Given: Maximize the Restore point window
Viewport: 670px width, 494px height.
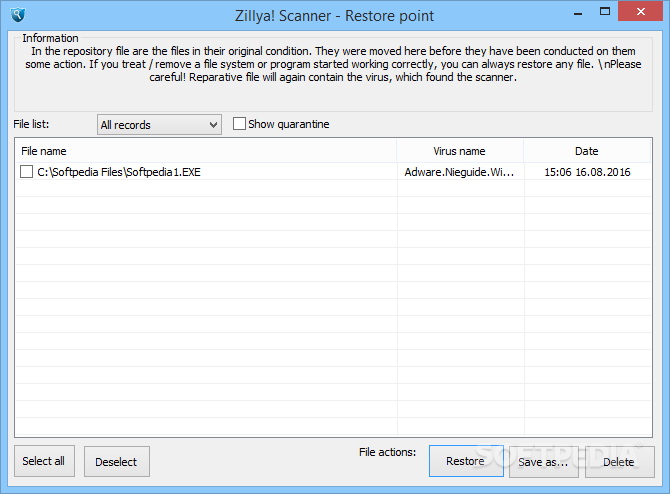Looking at the screenshot, I should click(x=605, y=12).
